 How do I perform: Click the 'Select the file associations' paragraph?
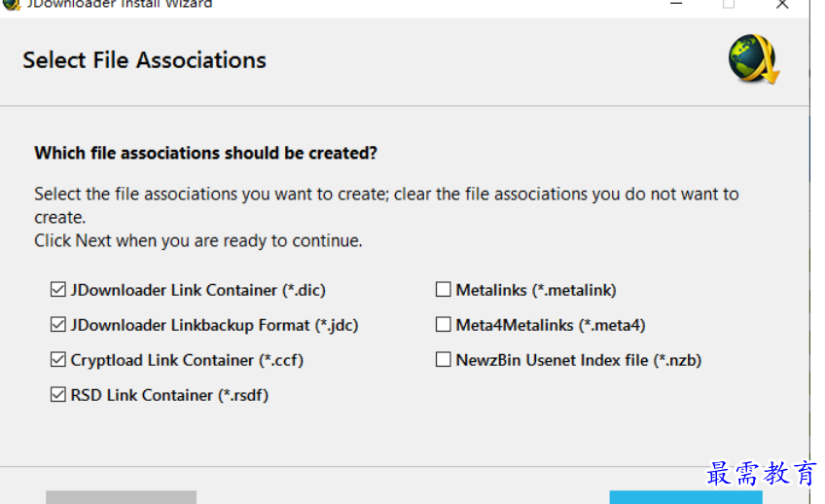387,205
